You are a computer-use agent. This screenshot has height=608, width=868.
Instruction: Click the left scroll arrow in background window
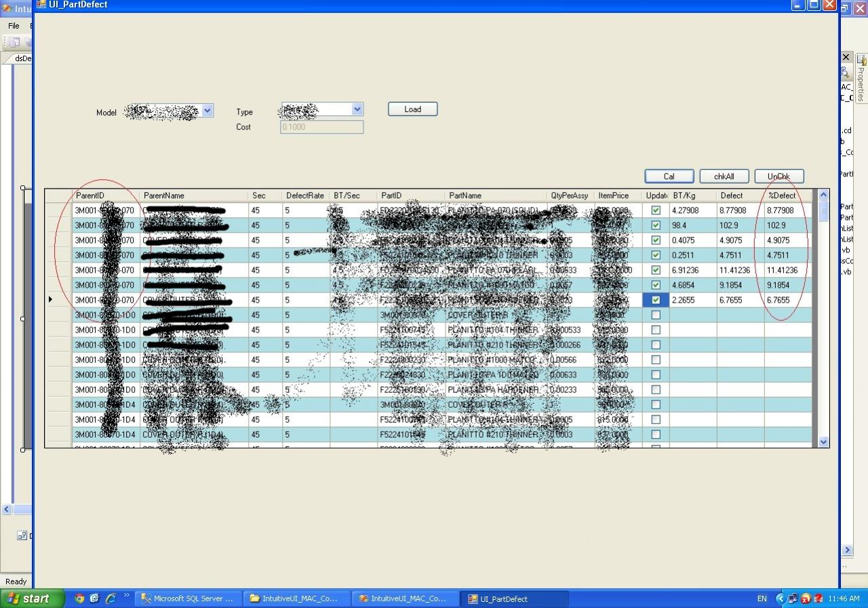(7, 510)
